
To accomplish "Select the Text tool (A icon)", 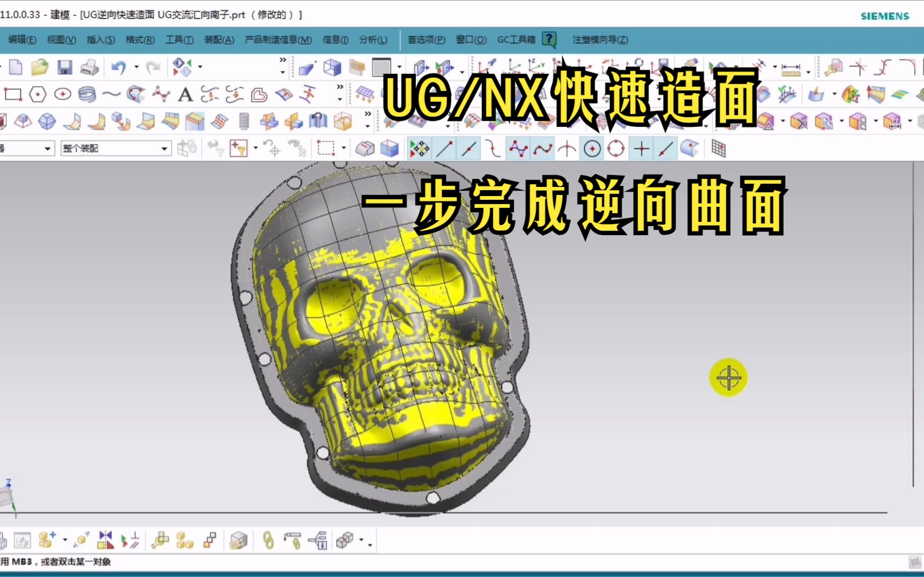I will (x=185, y=94).
